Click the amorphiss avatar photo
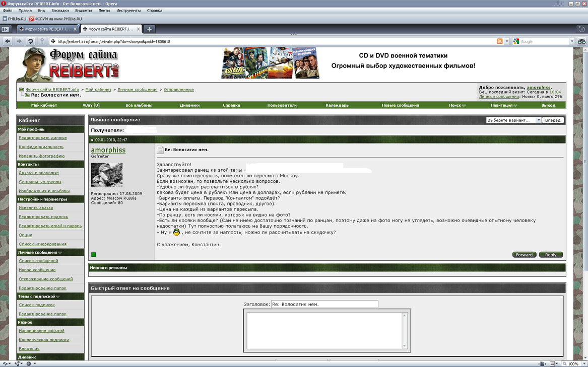The height and width of the screenshot is (367, 588). coord(106,174)
